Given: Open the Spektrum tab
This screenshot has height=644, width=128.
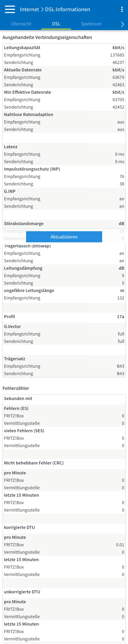Looking at the screenshot, I should click(91, 24).
